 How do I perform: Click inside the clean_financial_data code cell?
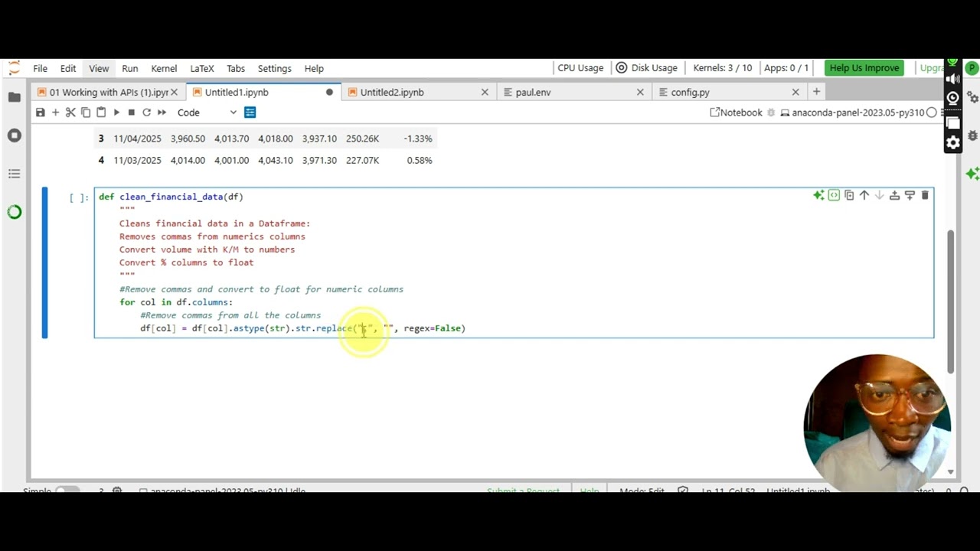pyautogui.click(x=514, y=262)
